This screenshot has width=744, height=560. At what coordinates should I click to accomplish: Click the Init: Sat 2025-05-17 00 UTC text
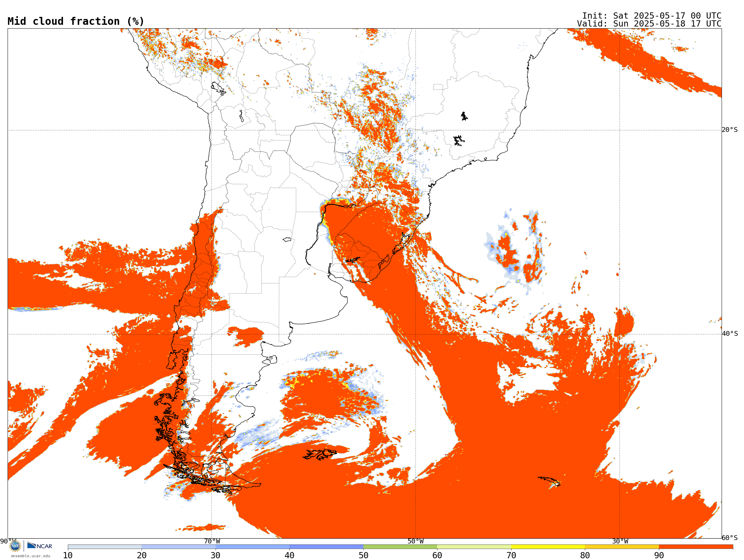pyautogui.click(x=652, y=16)
